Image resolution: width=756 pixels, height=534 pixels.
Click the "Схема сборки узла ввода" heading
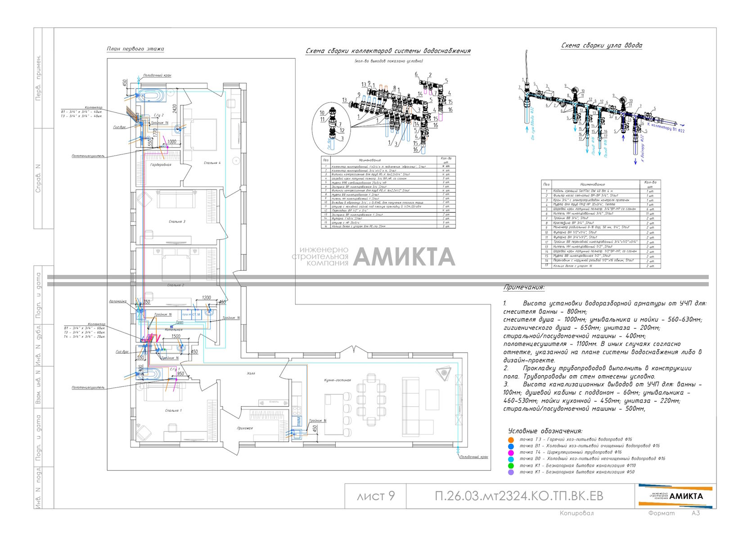602,45
